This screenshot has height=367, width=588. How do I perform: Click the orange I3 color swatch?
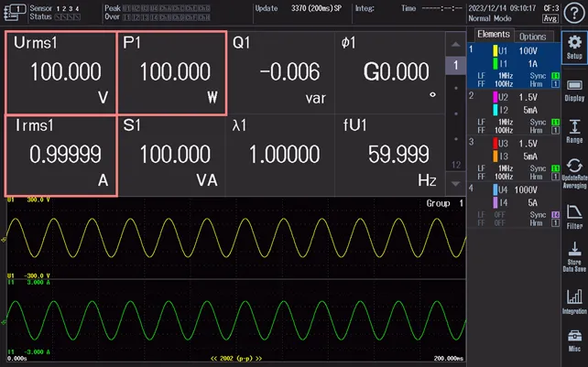495,157
